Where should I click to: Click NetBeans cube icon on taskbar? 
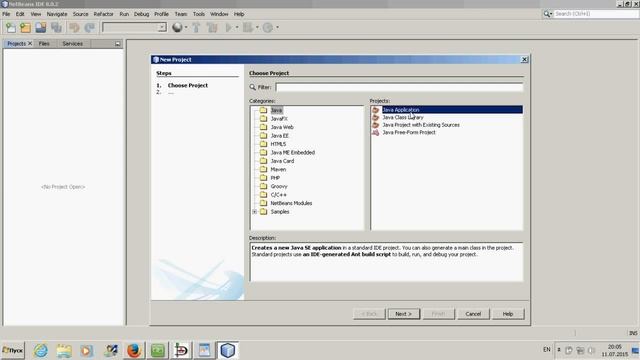pyautogui.click(x=227, y=350)
